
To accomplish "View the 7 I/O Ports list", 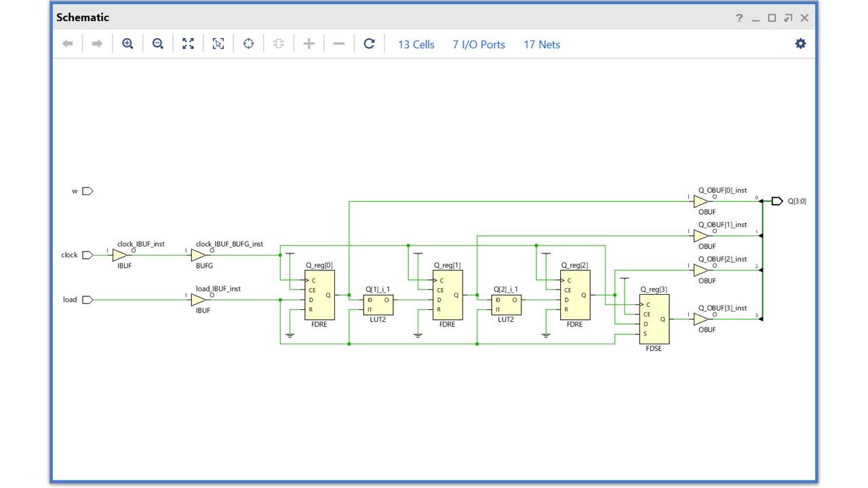I will pos(478,44).
